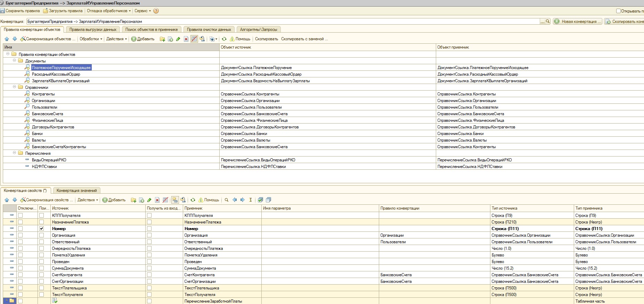Toggle hierarchical view in properties toolbar
The height and width of the screenshot is (304, 644).
[175, 200]
